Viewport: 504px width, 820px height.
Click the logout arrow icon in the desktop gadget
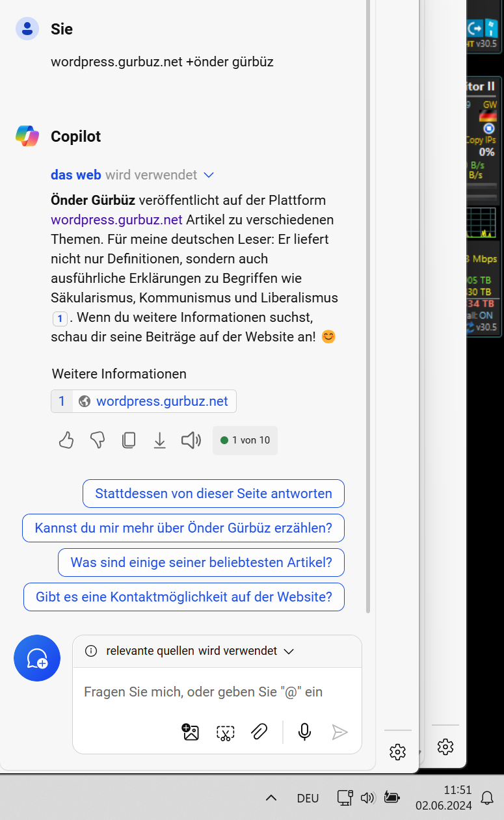(475, 29)
